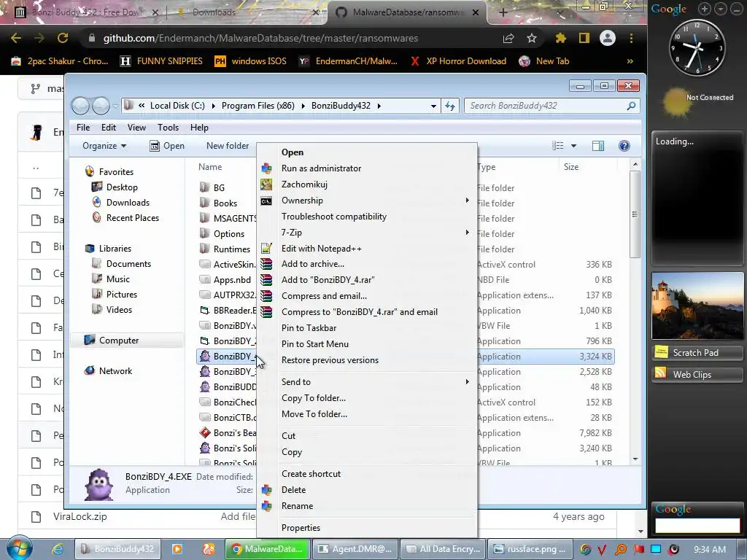Click the share page icon in address bar
Viewport: 747px width, 560px height.
coord(508,38)
